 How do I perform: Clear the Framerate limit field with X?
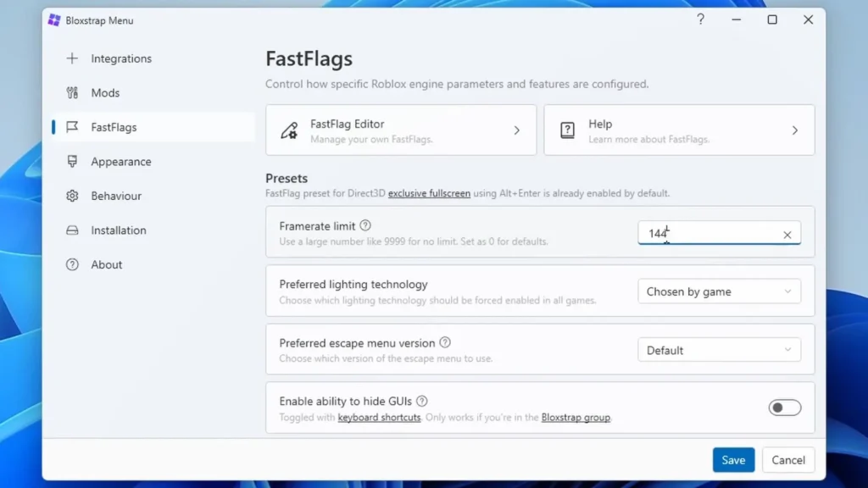click(787, 235)
